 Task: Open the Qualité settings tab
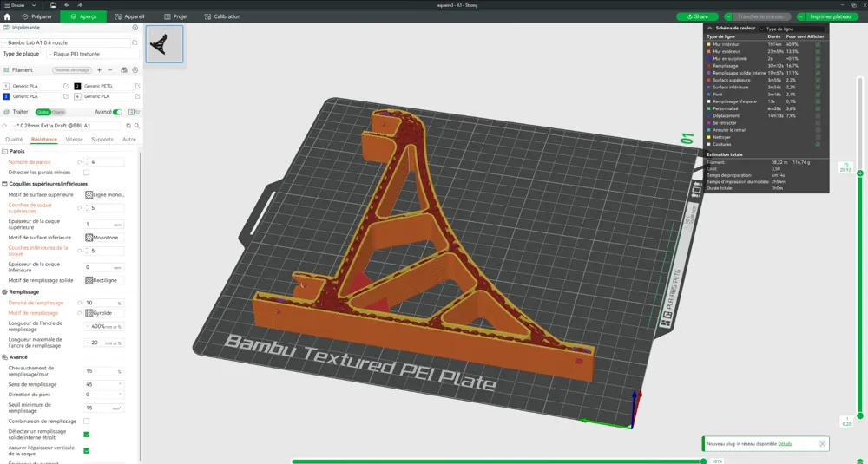click(14, 140)
